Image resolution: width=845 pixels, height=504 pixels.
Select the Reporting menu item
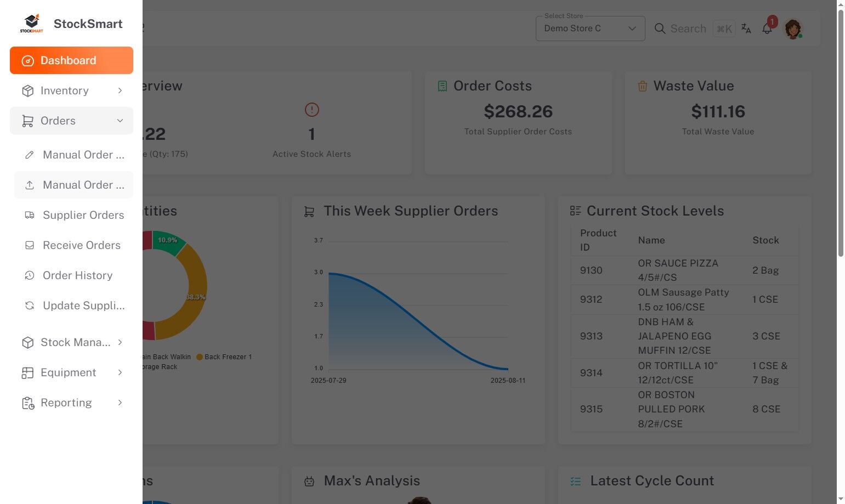[66, 403]
